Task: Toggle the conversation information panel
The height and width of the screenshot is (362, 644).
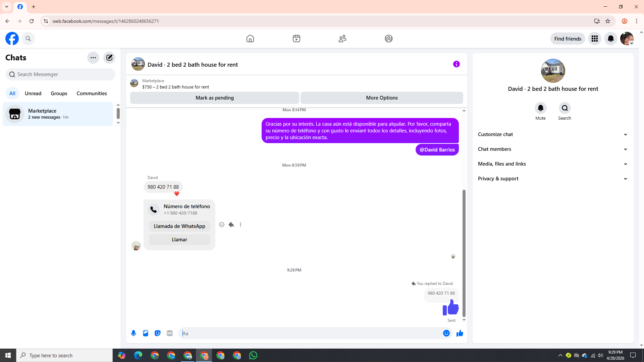Action: pos(456,64)
